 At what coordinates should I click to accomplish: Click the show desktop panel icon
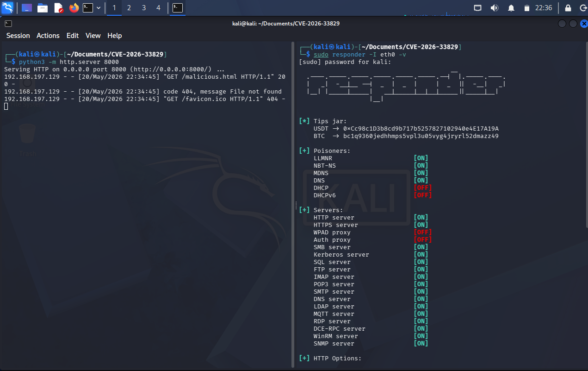[x=27, y=8]
